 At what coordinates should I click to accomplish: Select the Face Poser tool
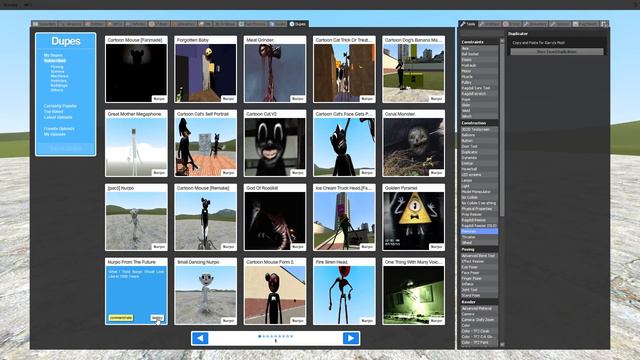pos(479,273)
